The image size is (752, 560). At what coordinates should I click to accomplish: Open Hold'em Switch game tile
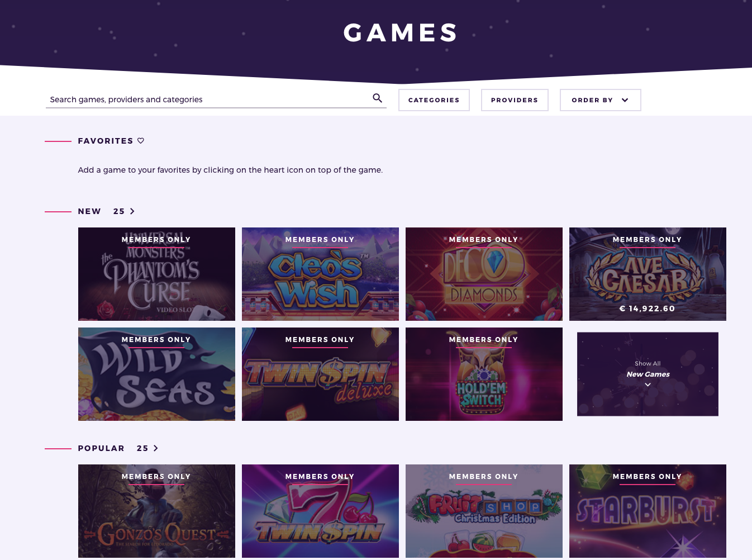(484, 374)
